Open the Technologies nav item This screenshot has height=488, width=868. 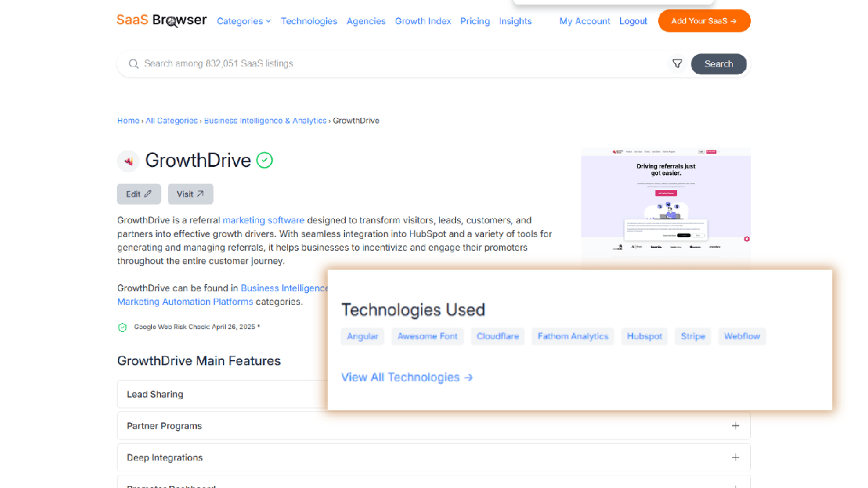[x=309, y=21]
